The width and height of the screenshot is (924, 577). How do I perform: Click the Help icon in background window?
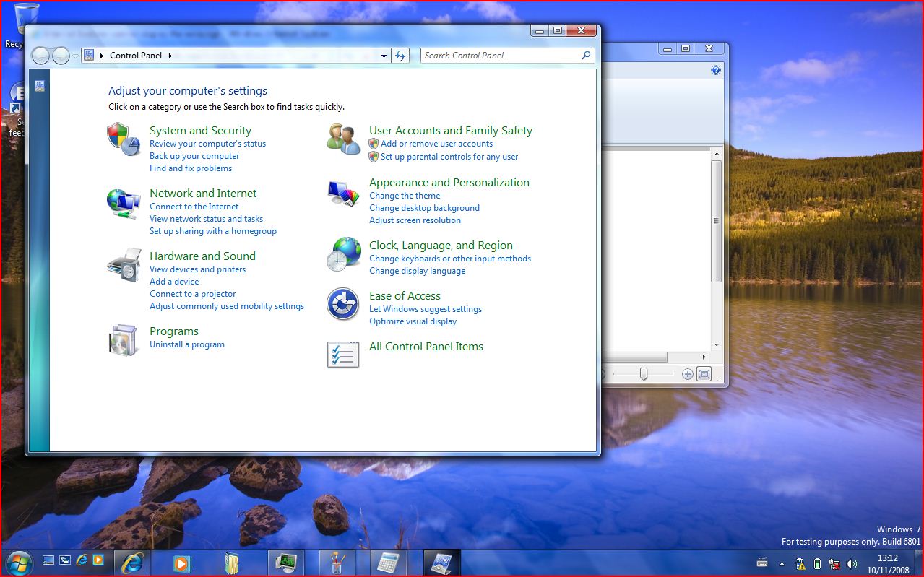pyautogui.click(x=716, y=70)
